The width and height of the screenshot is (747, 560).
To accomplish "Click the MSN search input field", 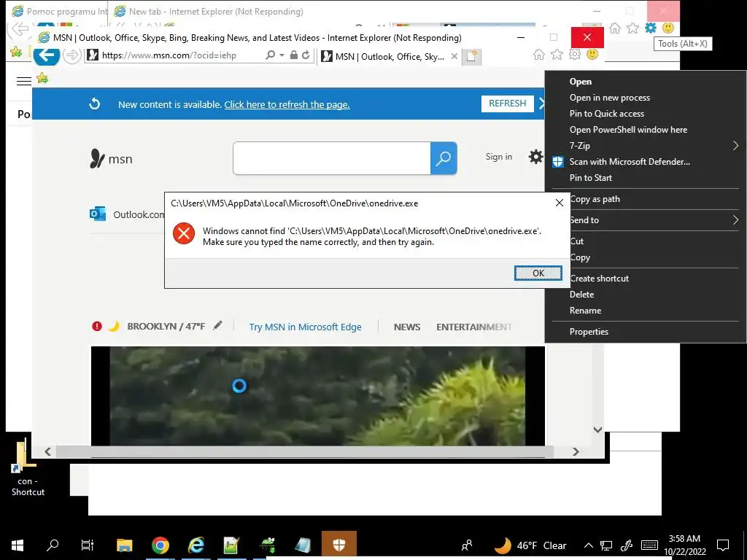I will [x=332, y=158].
